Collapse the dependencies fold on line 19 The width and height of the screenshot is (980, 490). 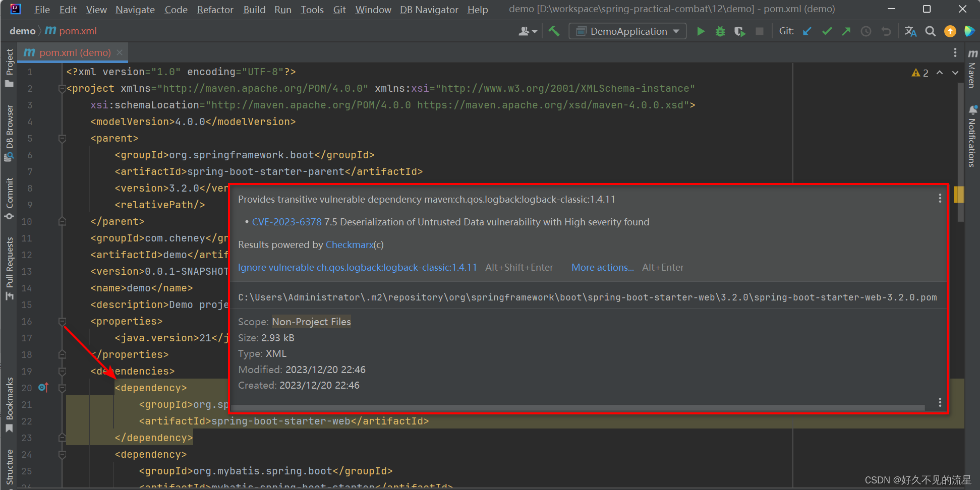(x=62, y=371)
